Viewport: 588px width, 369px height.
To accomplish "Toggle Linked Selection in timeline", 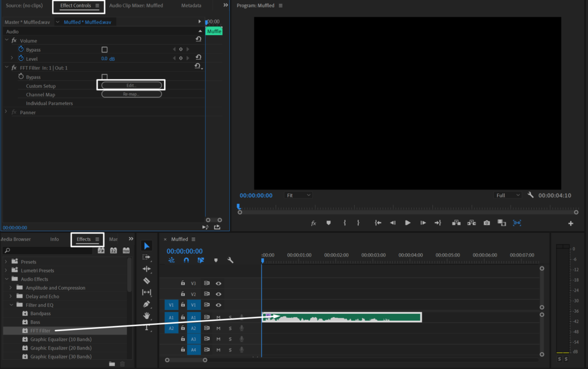I will [200, 261].
